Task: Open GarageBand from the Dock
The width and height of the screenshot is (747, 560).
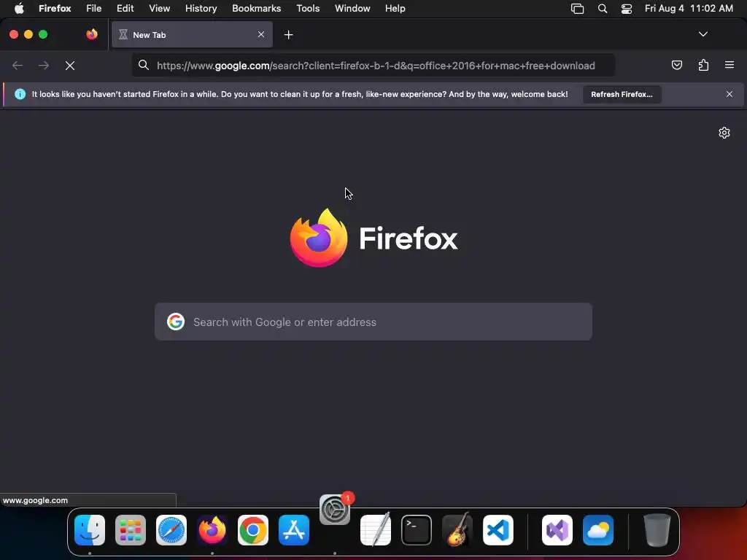Action: pos(457,530)
